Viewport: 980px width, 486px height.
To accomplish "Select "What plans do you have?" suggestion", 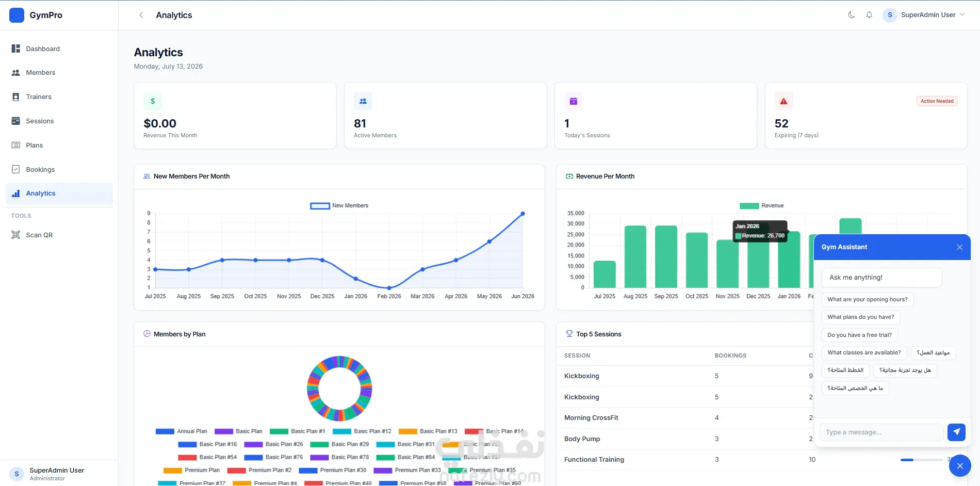I will (860, 317).
